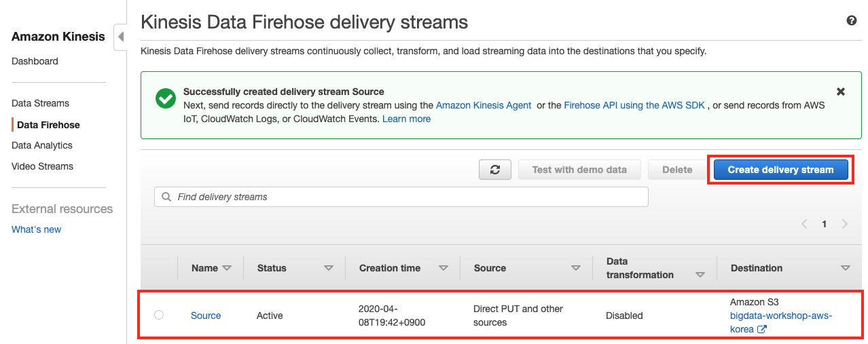Click the Creation time column header label
This screenshot has height=344, width=868.
390,268
